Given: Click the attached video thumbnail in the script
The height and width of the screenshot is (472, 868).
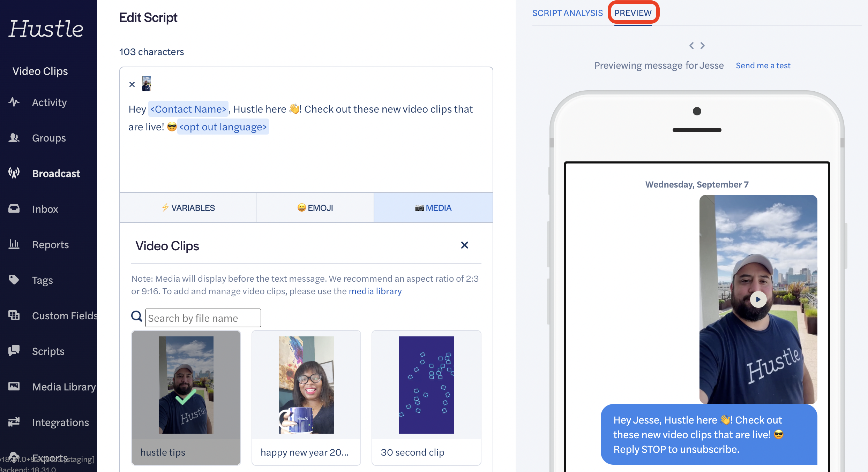Looking at the screenshot, I should 146,84.
